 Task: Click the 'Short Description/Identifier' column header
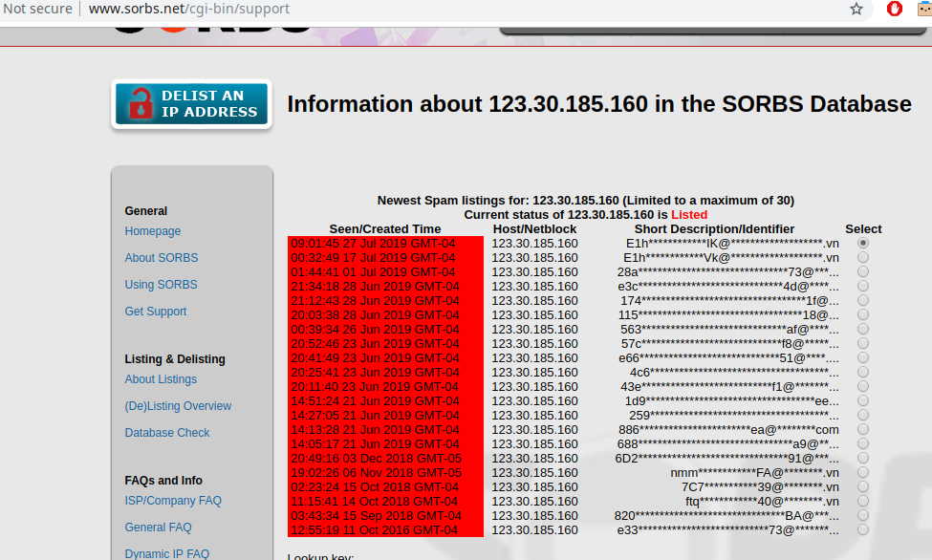point(714,229)
